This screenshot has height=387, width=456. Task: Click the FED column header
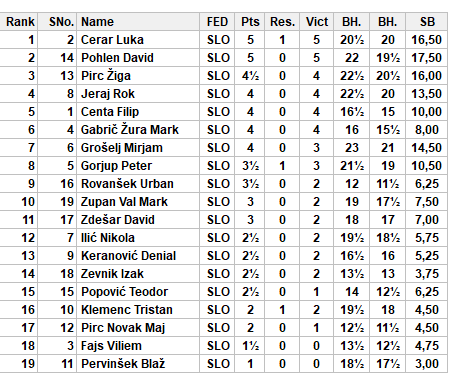(x=217, y=22)
